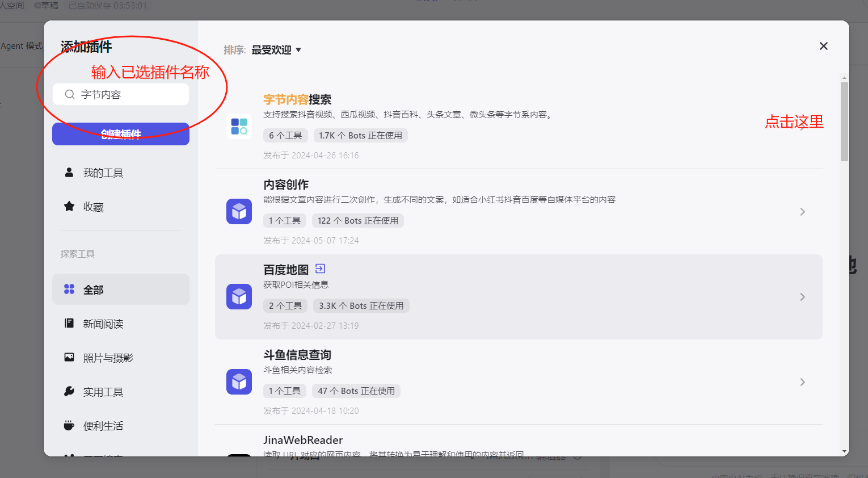Select 我的工具 in the sidebar
The image size is (868, 478).
103,173
